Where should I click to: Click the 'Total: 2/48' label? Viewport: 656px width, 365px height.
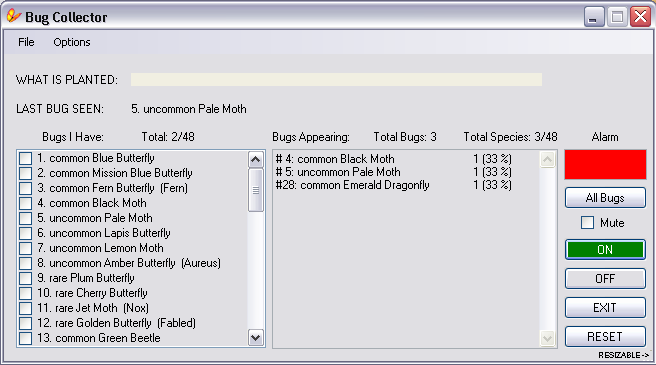click(x=168, y=137)
